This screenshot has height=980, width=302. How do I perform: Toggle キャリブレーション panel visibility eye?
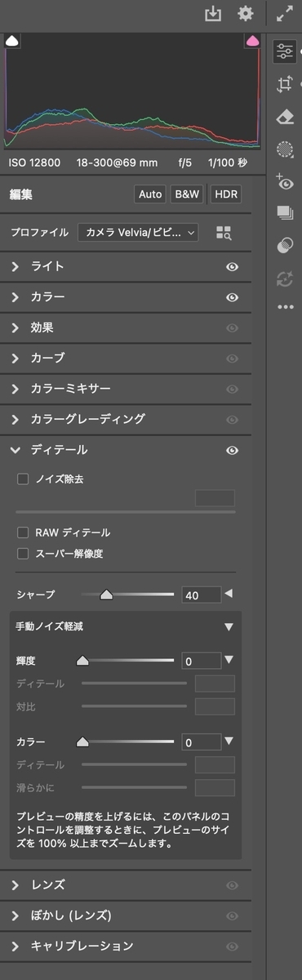[233, 947]
